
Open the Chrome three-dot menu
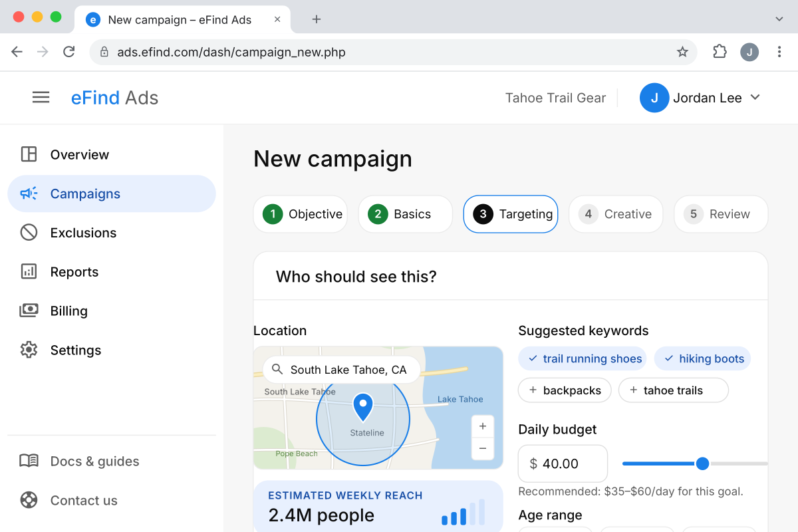(779, 52)
